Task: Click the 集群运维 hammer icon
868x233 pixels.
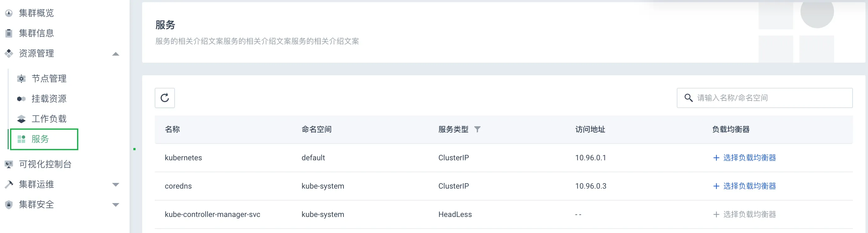Action: [x=9, y=185]
